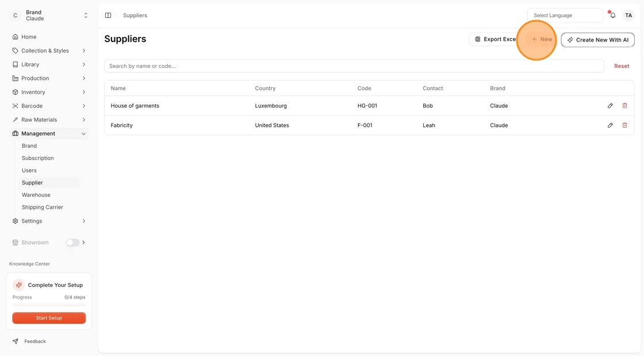The height and width of the screenshot is (356, 644).
Task: Open the Brand Claude switcher arrows
Action: coord(86,16)
